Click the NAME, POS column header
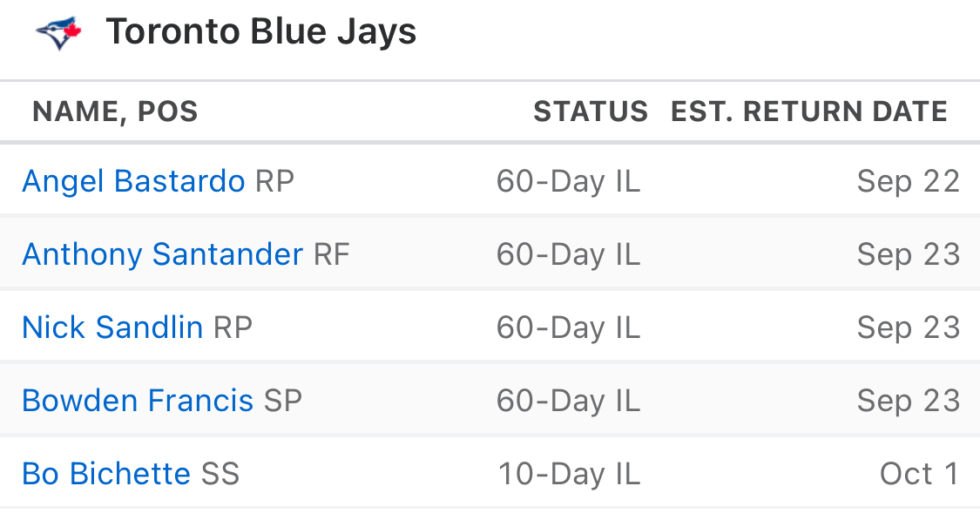Image resolution: width=980 pixels, height=520 pixels. coord(115,111)
